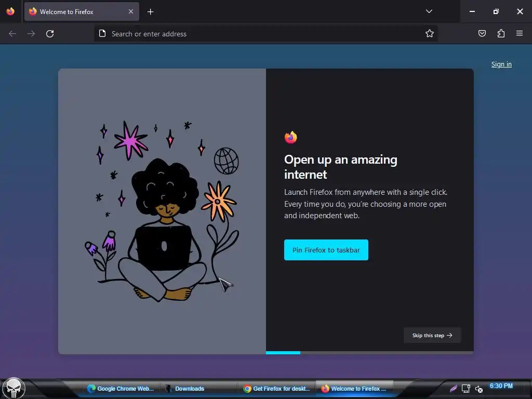
Task: Open the skull Start button
Action: point(14,389)
